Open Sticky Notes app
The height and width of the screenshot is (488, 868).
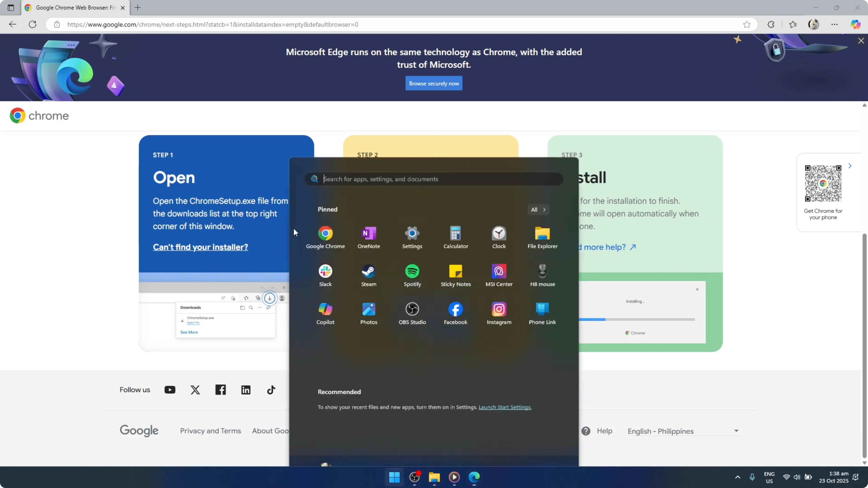tap(455, 276)
